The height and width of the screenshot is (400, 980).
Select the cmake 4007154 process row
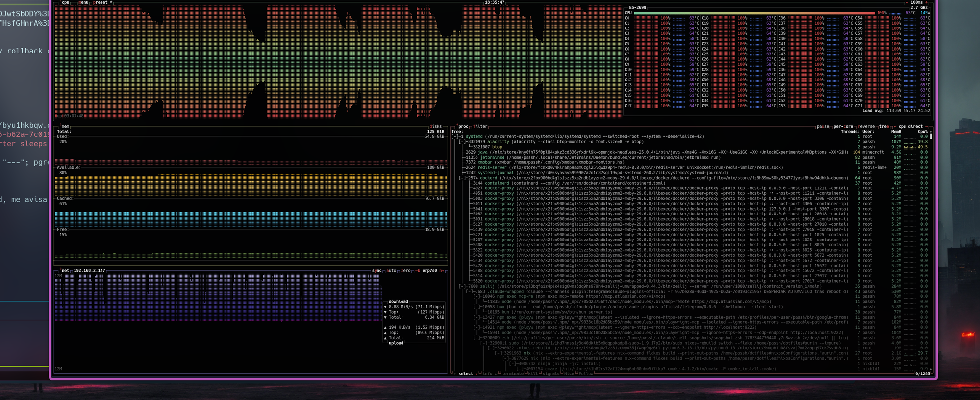[x=690, y=369]
